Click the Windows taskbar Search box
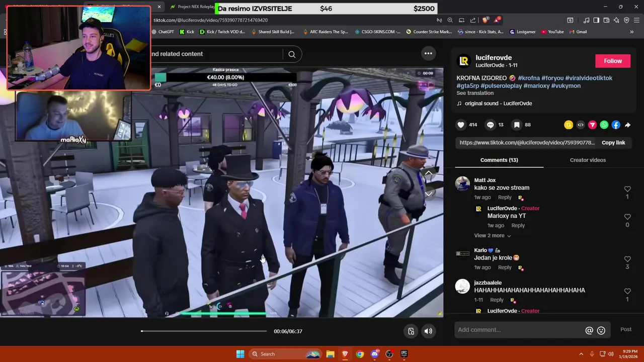 (285, 354)
